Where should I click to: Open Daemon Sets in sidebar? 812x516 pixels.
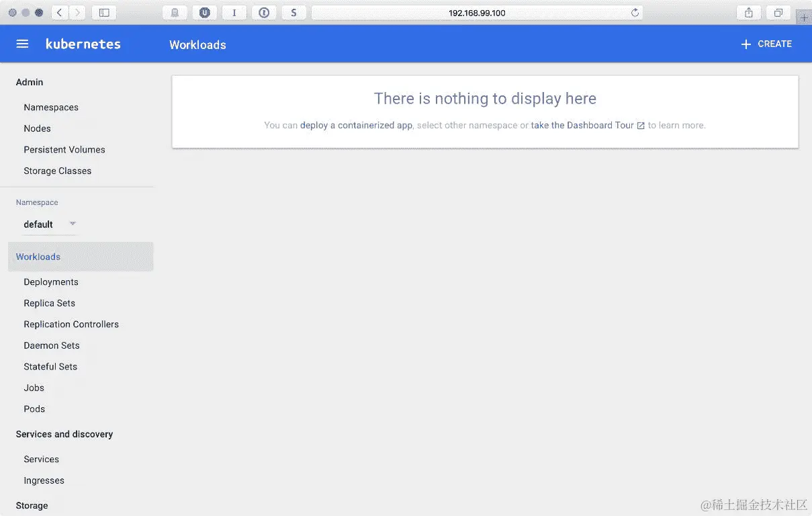52,345
